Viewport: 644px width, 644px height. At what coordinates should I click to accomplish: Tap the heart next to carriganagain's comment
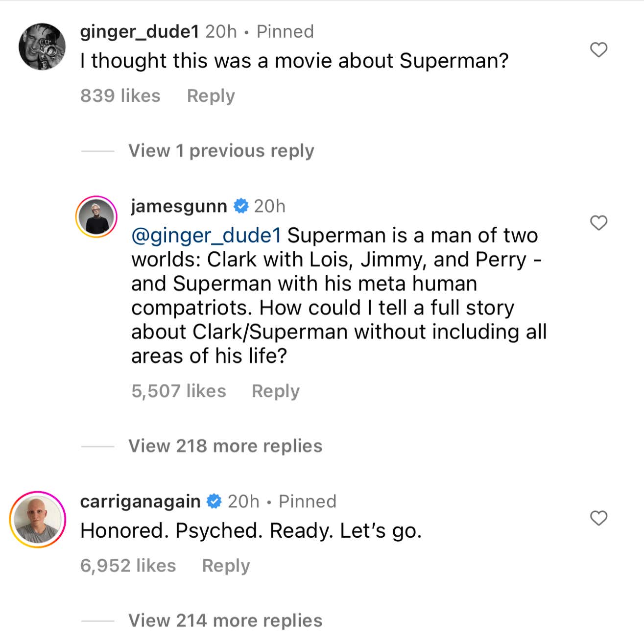(x=598, y=518)
